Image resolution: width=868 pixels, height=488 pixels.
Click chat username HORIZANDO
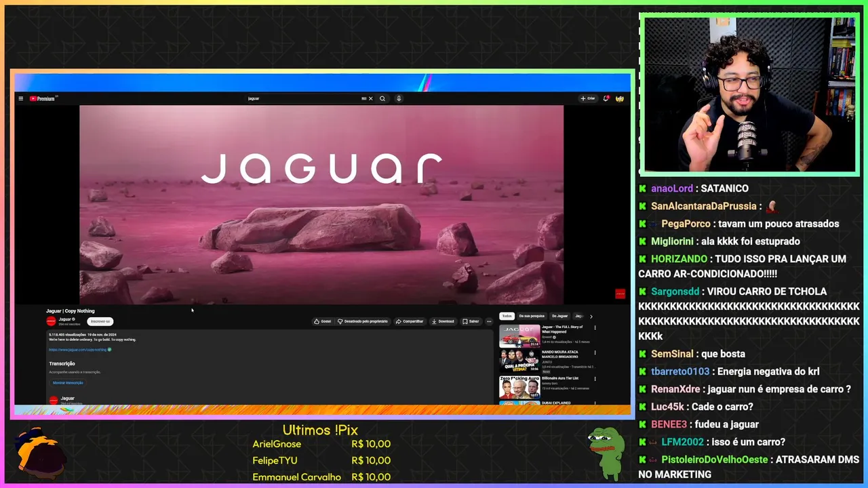pyautogui.click(x=679, y=259)
